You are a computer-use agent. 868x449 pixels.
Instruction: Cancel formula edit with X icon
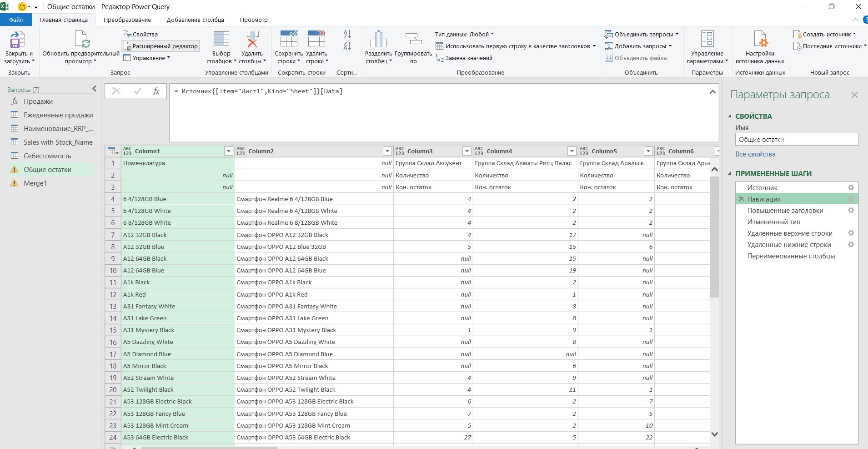116,91
